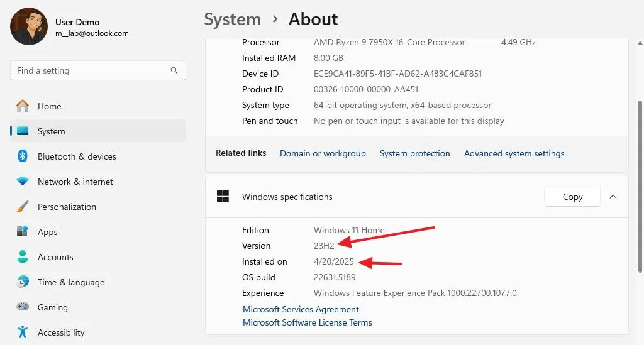644x345 pixels.
Task: Open Advanced system settings link
Action: pyautogui.click(x=514, y=153)
